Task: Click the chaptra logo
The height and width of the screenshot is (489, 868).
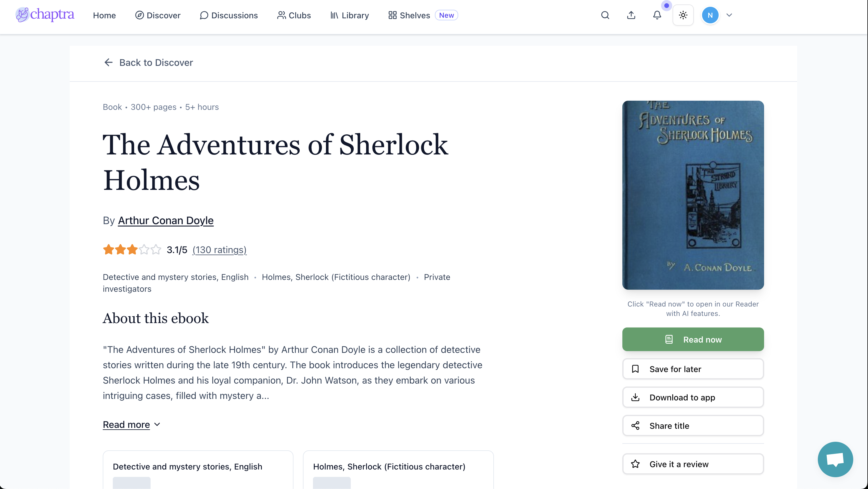Action: click(45, 14)
